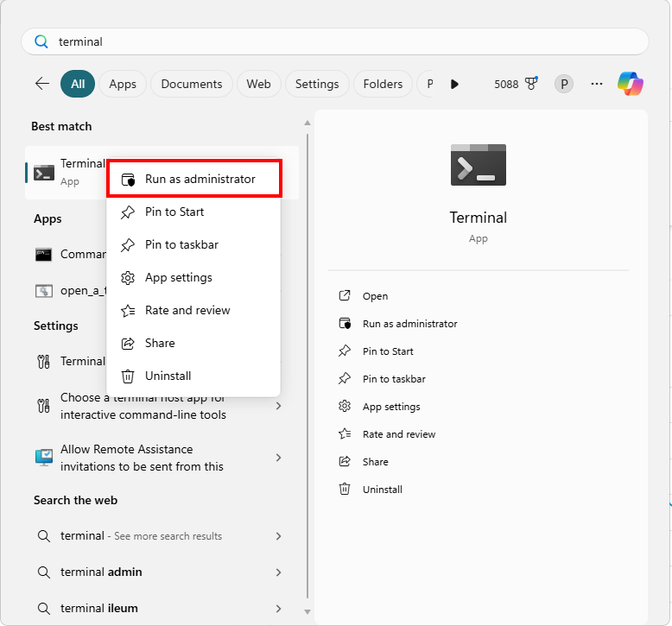The image size is (672, 626).
Task: Click Share in the right details pane
Action: pyautogui.click(x=375, y=462)
